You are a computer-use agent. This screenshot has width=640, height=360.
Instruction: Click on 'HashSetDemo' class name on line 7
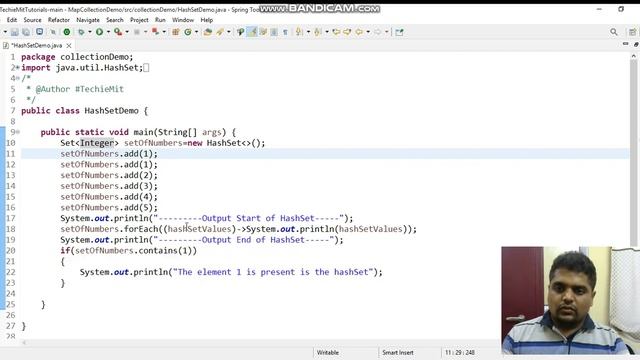111,111
